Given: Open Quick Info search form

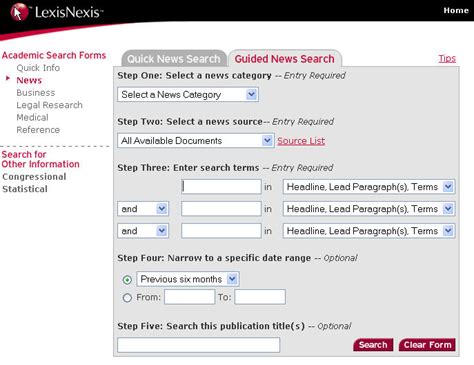Looking at the screenshot, I should pos(38,68).
